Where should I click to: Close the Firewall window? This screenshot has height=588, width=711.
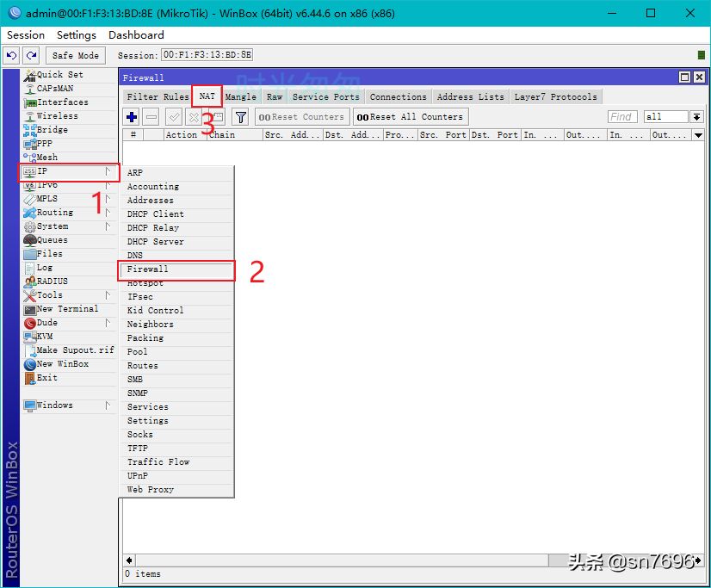(699, 77)
